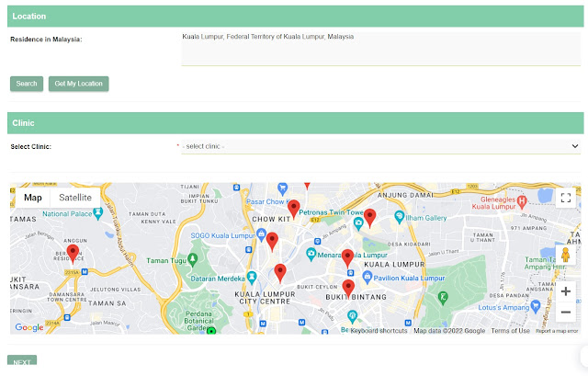Click the Pavilion Kuala Lumpur shopping icon
588x376 pixels.
click(x=367, y=277)
